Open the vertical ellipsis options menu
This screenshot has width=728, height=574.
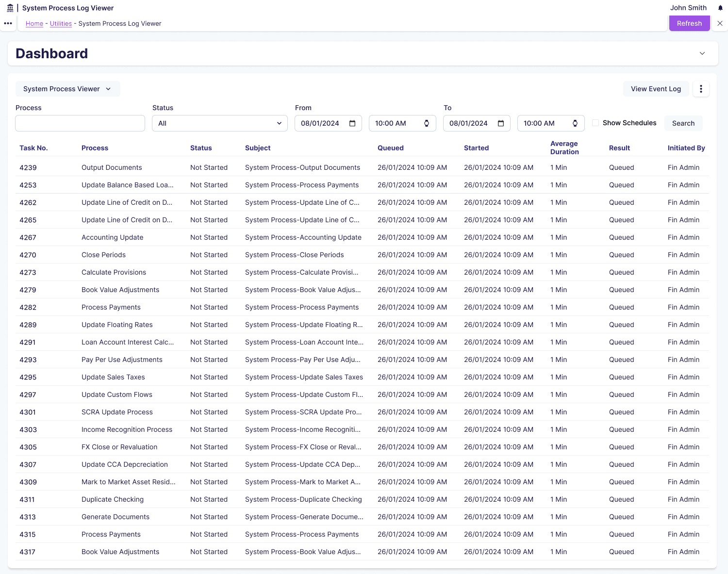pos(701,89)
